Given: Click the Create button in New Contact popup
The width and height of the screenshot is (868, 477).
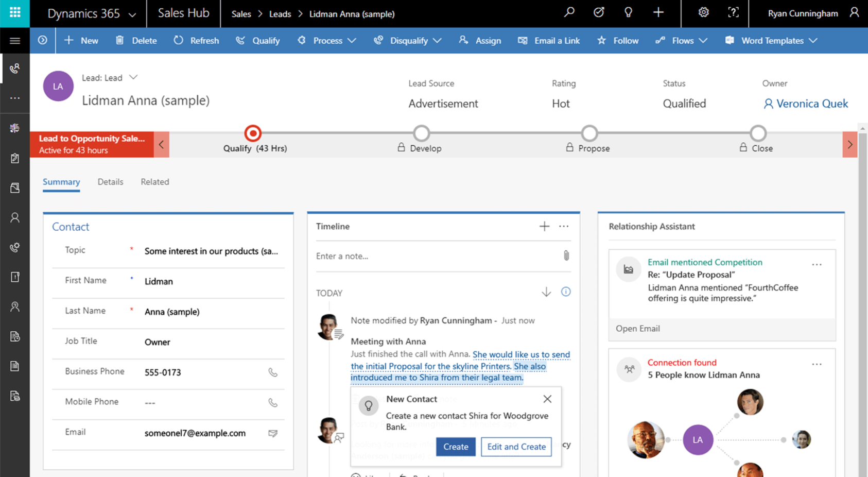Looking at the screenshot, I should coord(456,447).
